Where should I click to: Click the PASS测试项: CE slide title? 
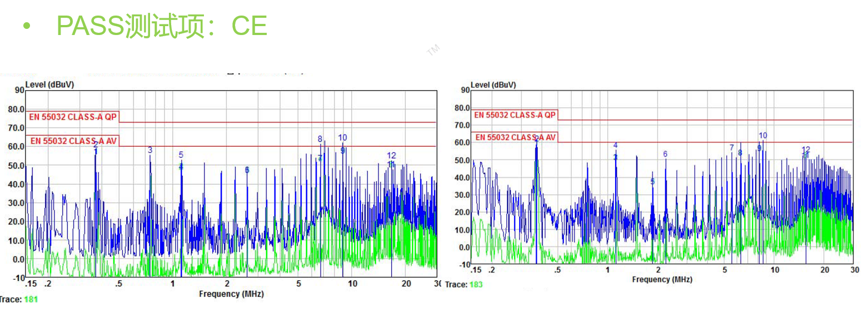(x=162, y=26)
